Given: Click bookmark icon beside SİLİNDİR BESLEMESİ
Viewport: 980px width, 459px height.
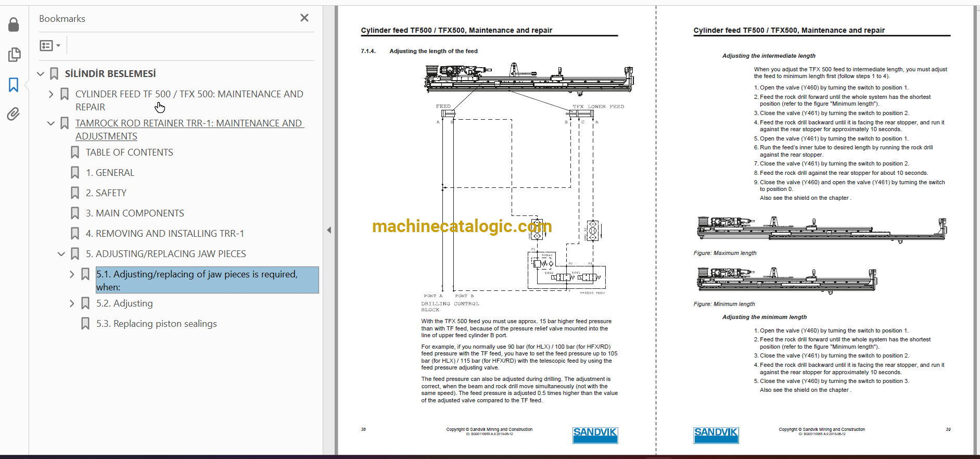Looking at the screenshot, I should click(54, 74).
